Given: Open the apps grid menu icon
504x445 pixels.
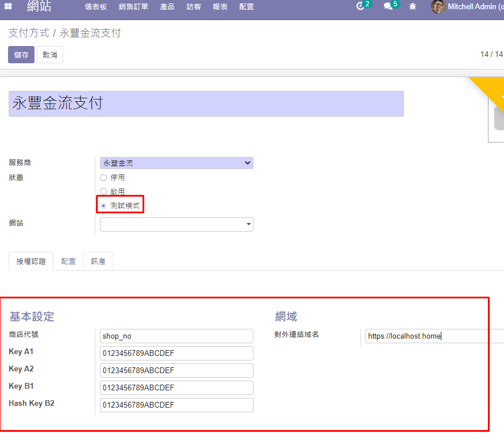Looking at the screenshot, I should coord(8,6).
